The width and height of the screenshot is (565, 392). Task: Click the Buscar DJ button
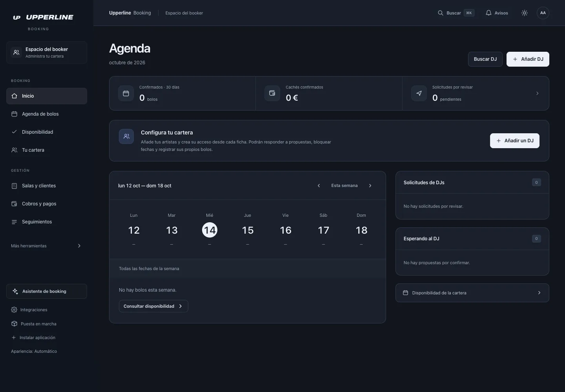(485, 59)
